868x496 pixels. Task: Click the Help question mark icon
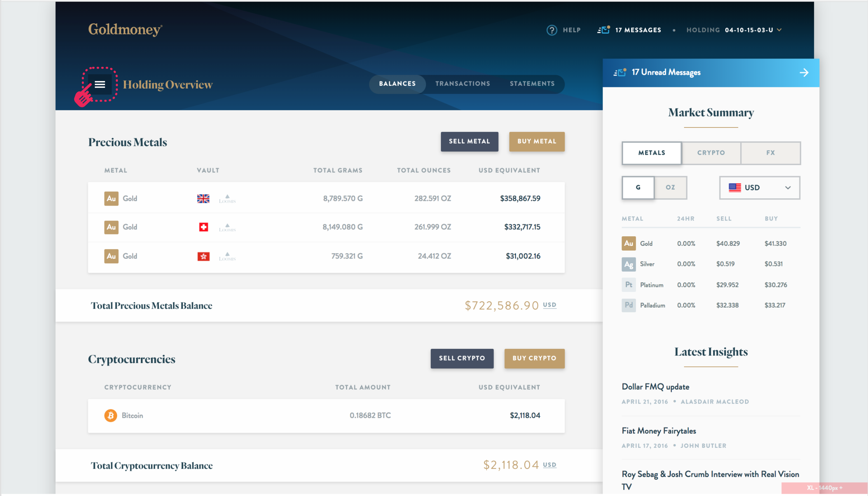coord(552,30)
